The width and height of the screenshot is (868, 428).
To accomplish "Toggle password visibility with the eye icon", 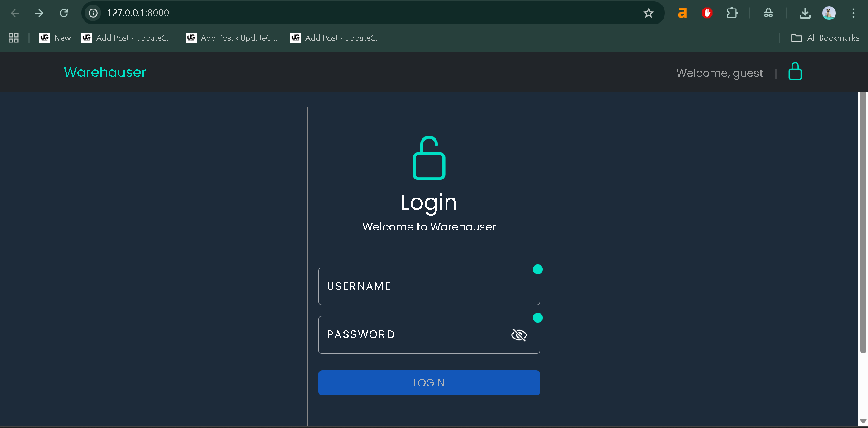I will 519,335.
